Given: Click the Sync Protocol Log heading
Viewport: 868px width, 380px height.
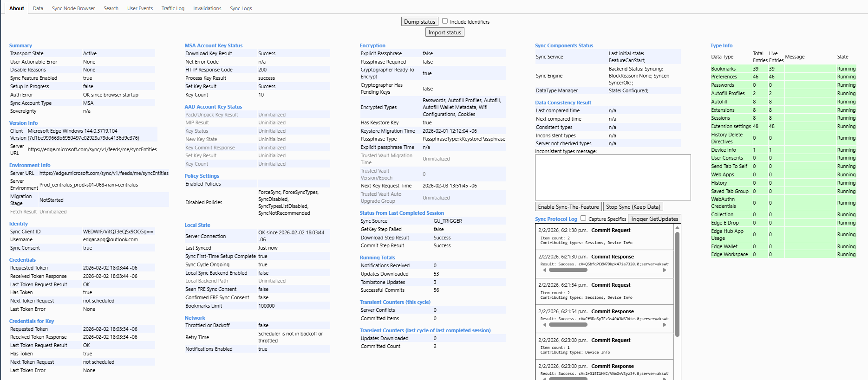Looking at the screenshot, I should (x=556, y=219).
